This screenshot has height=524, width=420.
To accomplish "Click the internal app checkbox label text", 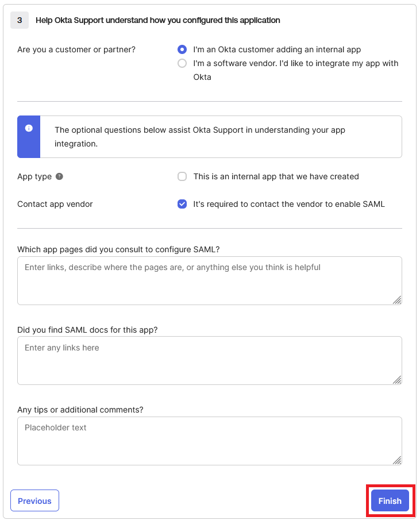I will 276,176.
